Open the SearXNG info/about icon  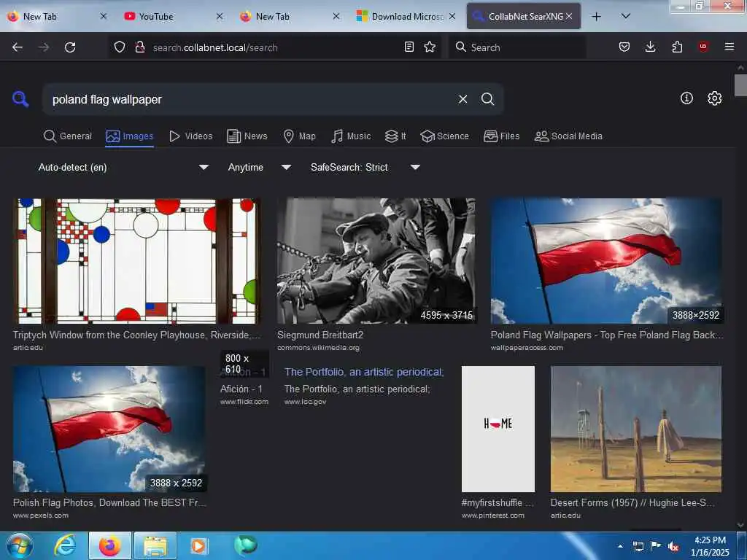pyautogui.click(x=686, y=98)
